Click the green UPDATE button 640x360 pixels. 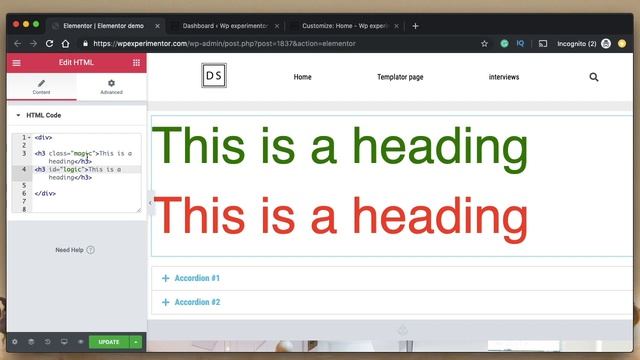pos(109,342)
